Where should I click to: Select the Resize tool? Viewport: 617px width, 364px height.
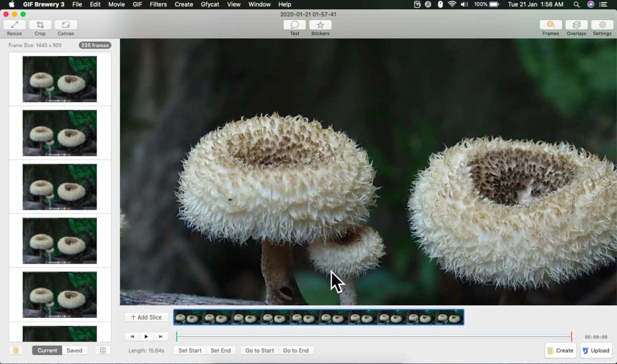[x=14, y=25]
